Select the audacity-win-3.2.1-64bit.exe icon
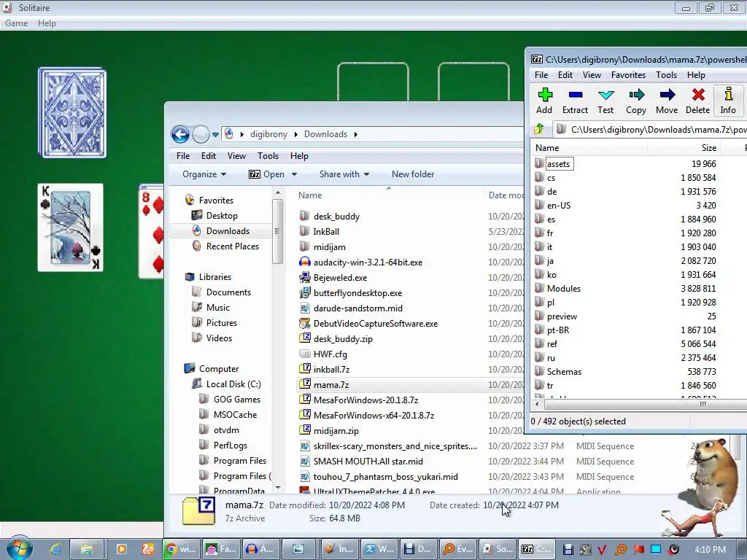Screen dimensions: 747x560 (304, 262)
